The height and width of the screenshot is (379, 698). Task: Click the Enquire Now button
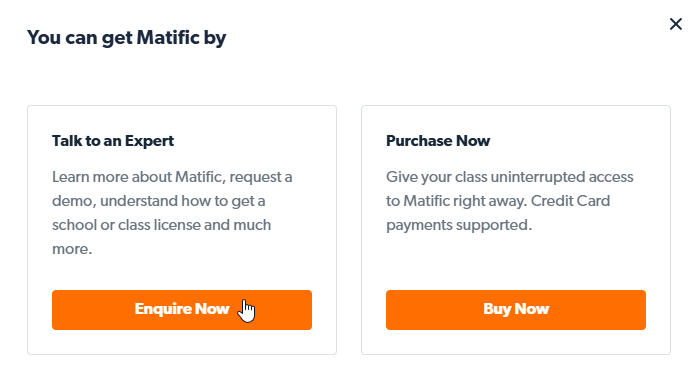[182, 310]
